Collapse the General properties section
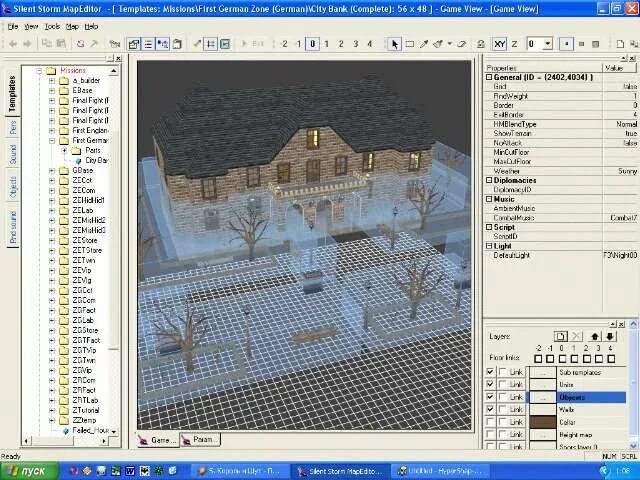This screenshot has height=480, width=640. pos(489,77)
